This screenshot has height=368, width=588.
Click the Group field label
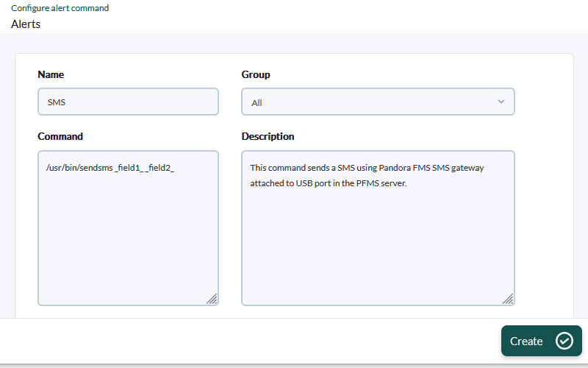click(256, 74)
